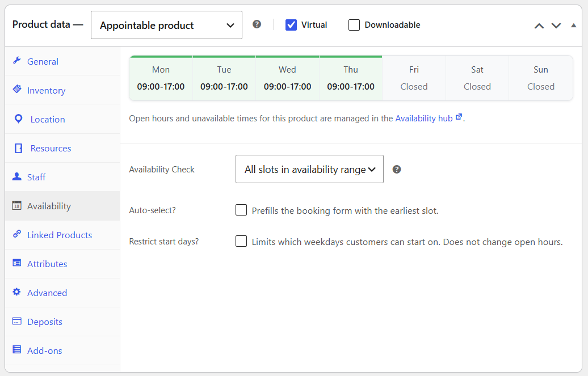The image size is (588, 376).
Task: Click the wrench icon beside General
Action: pos(16,61)
